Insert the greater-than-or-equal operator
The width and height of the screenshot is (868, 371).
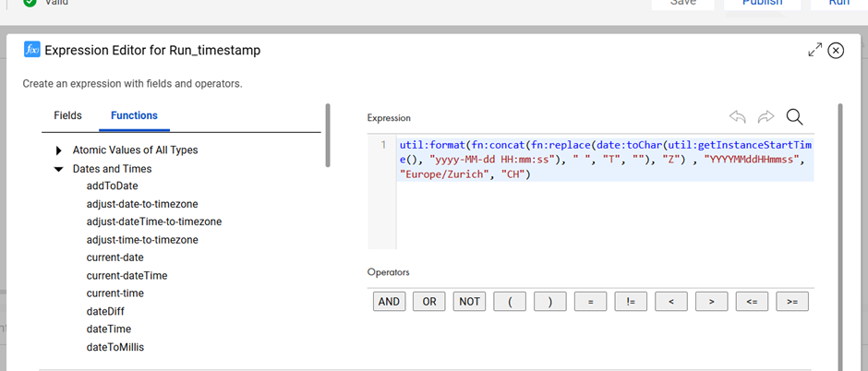(792, 302)
